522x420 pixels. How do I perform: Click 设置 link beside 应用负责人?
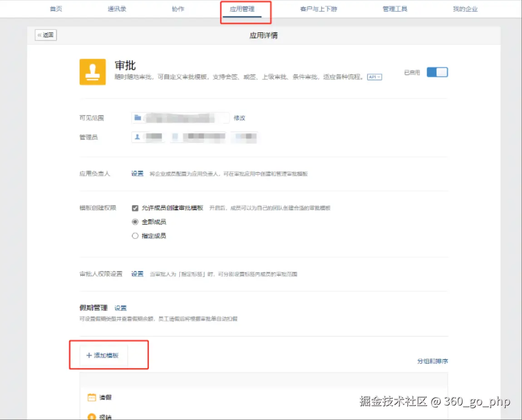click(138, 174)
